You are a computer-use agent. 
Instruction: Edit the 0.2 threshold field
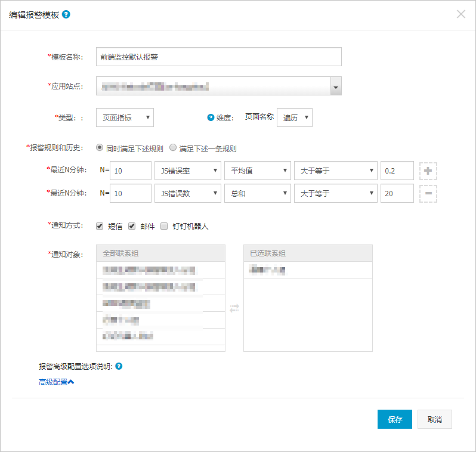pos(397,171)
